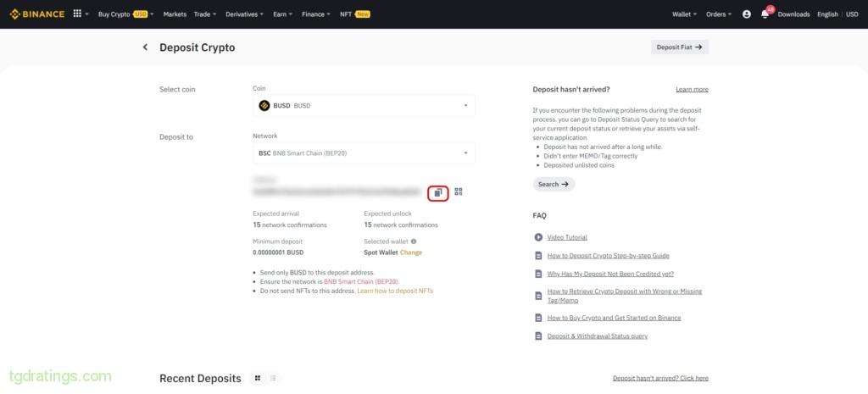Expand the Trade menu
Viewport: 868px width, 394px height.
[x=205, y=14]
